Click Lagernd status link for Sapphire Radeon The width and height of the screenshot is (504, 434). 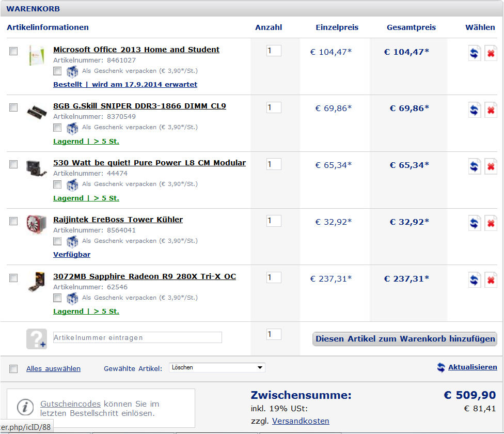(86, 312)
